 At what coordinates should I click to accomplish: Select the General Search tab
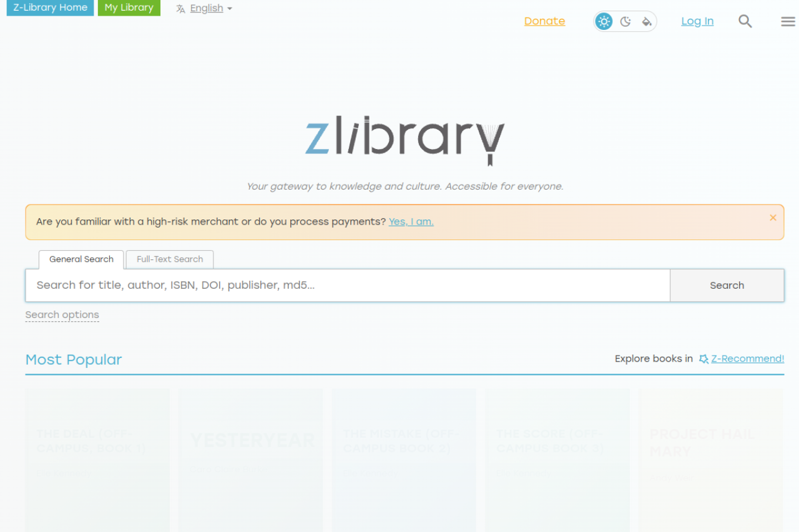pyautogui.click(x=81, y=259)
